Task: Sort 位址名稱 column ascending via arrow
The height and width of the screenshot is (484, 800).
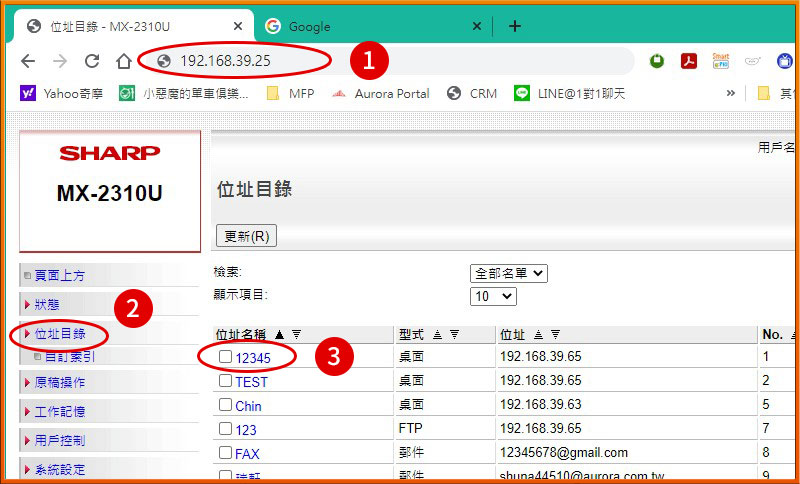Action: [279, 334]
